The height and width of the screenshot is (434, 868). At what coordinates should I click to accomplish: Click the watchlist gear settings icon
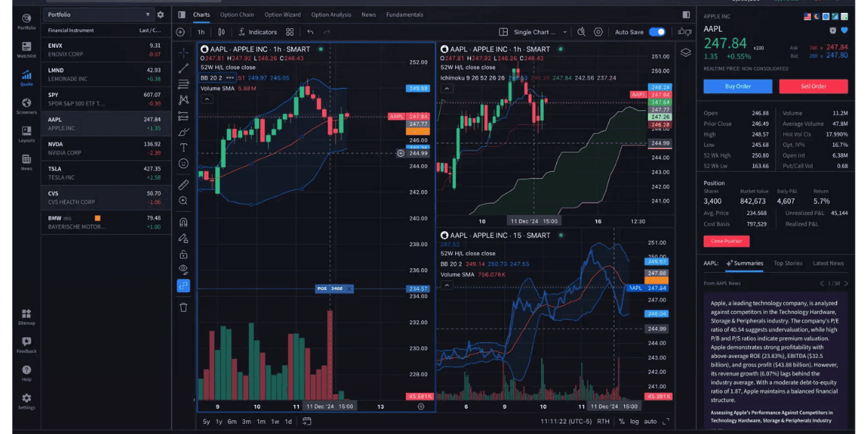click(161, 14)
